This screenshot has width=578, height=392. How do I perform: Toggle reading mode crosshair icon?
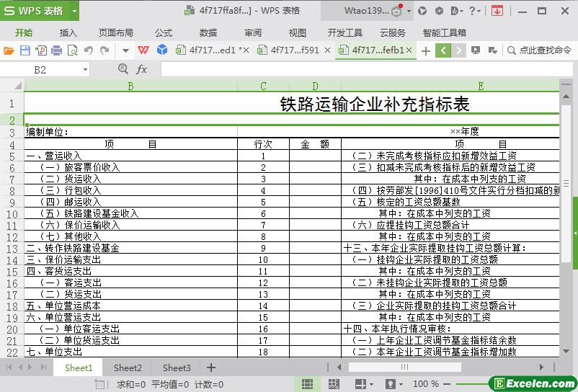pyautogui.click(x=360, y=384)
